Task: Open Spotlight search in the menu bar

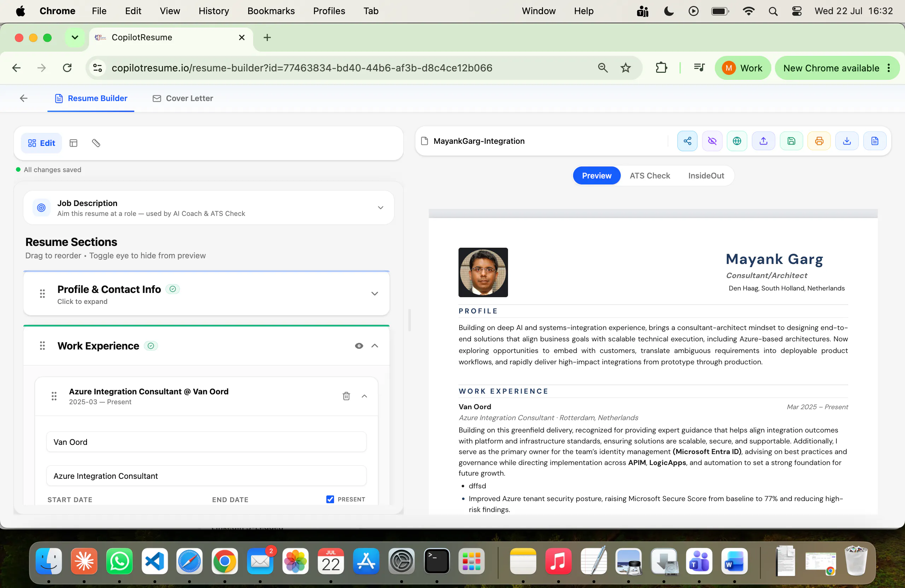Action: (773, 11)
